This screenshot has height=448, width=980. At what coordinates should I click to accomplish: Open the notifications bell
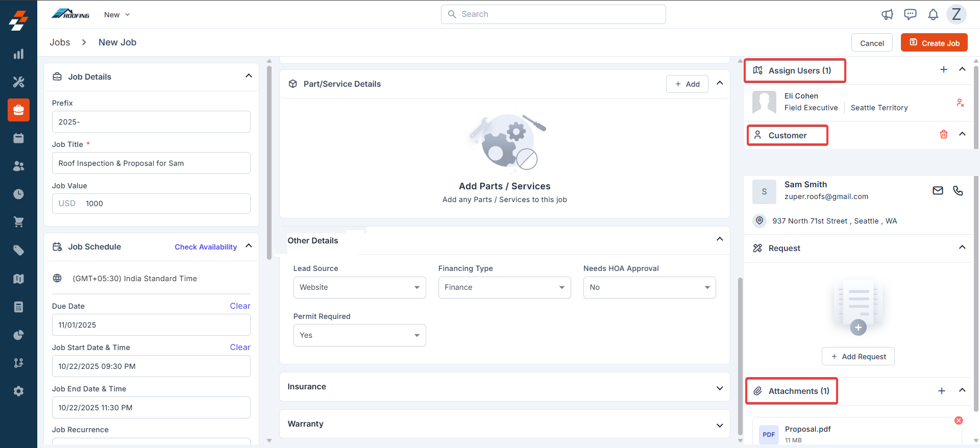click(933, 14)
